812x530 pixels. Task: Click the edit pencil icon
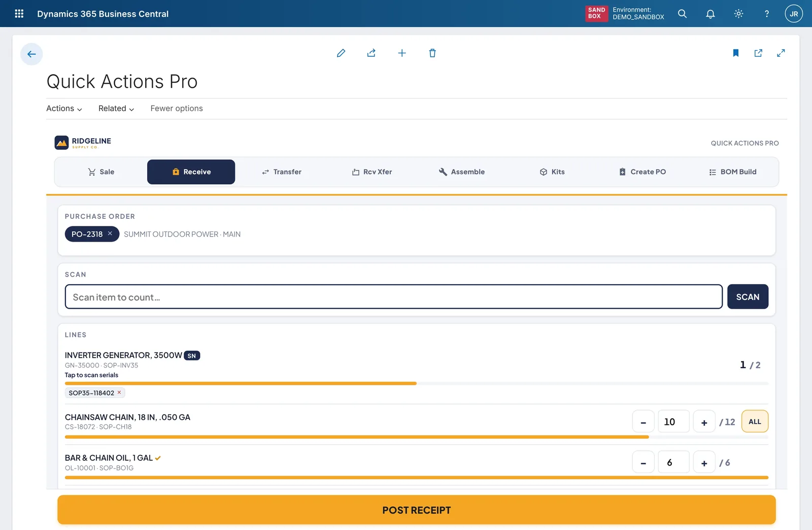[x=341, y=53]
